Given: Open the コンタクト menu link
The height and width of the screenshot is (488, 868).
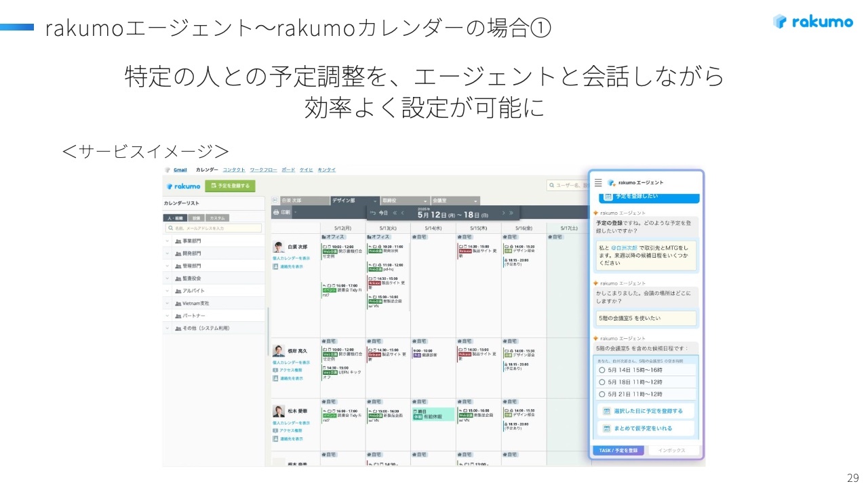Looking at the screenshot, I should (x=234, y=170).
